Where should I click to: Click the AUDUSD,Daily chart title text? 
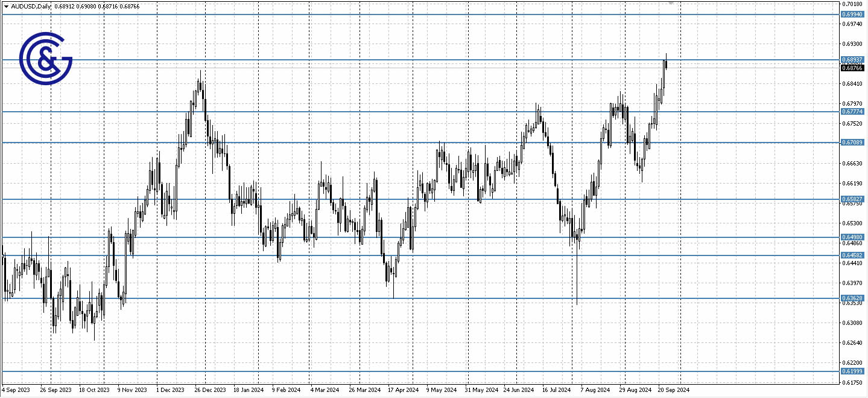click(31, 5)
